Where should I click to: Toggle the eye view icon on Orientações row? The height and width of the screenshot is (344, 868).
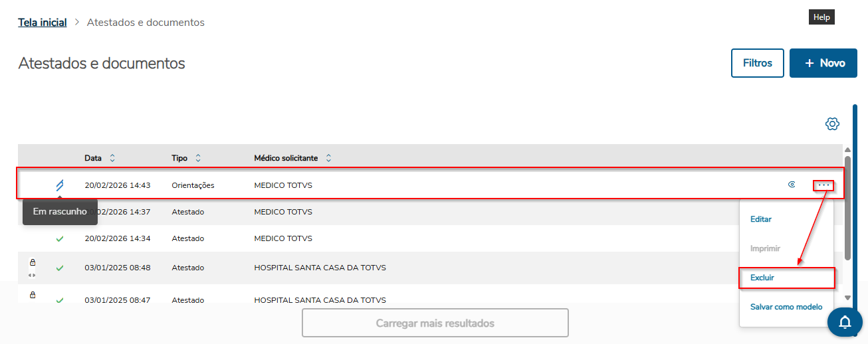(x=792, y=185)
